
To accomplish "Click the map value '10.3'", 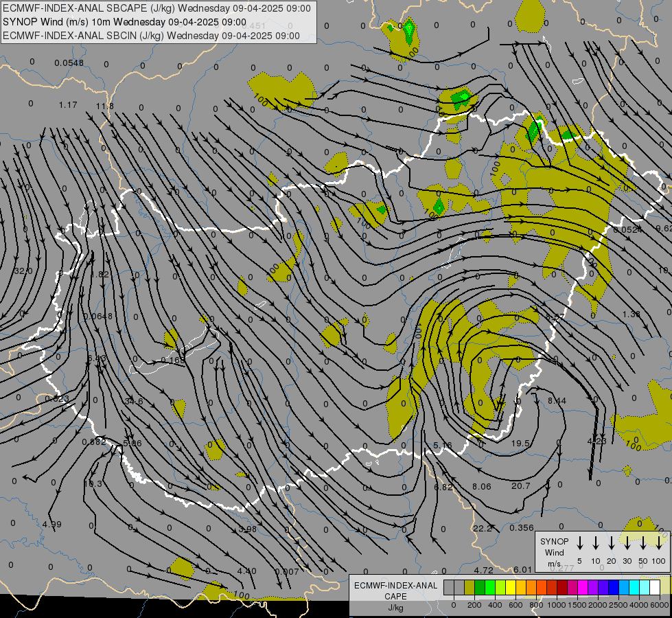I will (x=93, y=484).
